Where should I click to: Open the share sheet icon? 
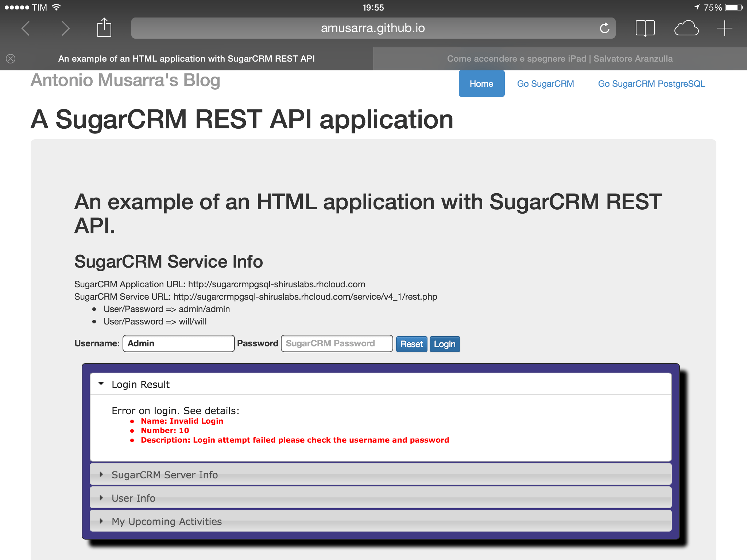104,27
